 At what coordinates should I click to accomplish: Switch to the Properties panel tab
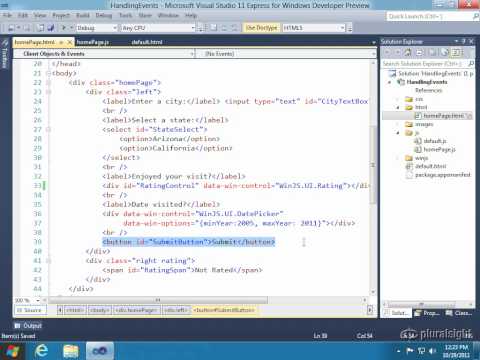pyautogui.click(x=427, y=313)
